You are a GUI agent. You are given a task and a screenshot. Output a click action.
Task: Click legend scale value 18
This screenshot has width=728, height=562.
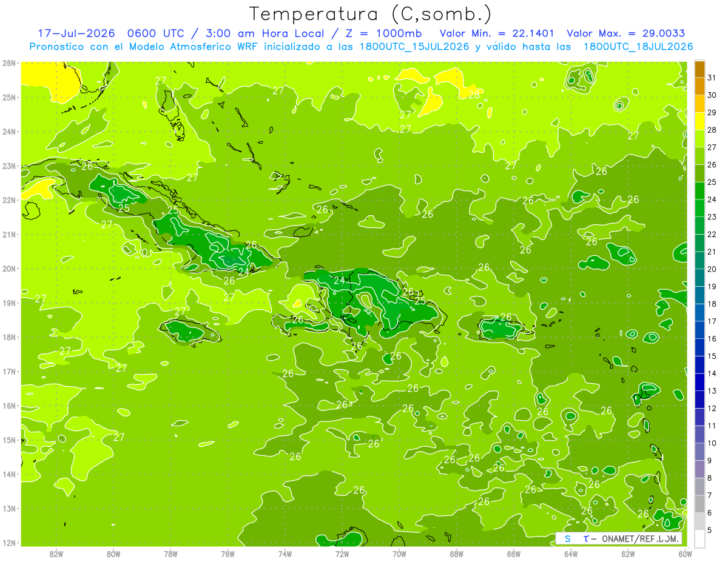coord(712,304)
